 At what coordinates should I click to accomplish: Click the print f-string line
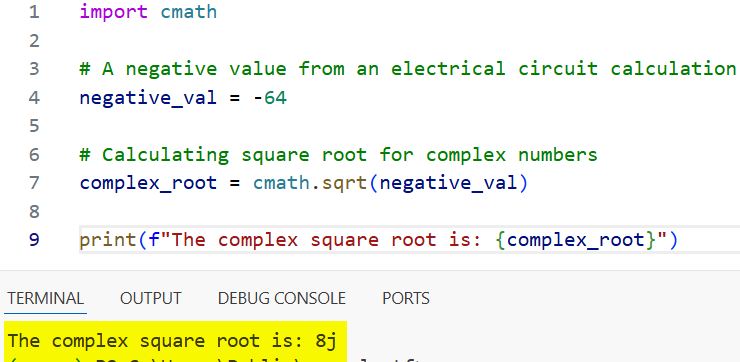[x=378, y=240]
